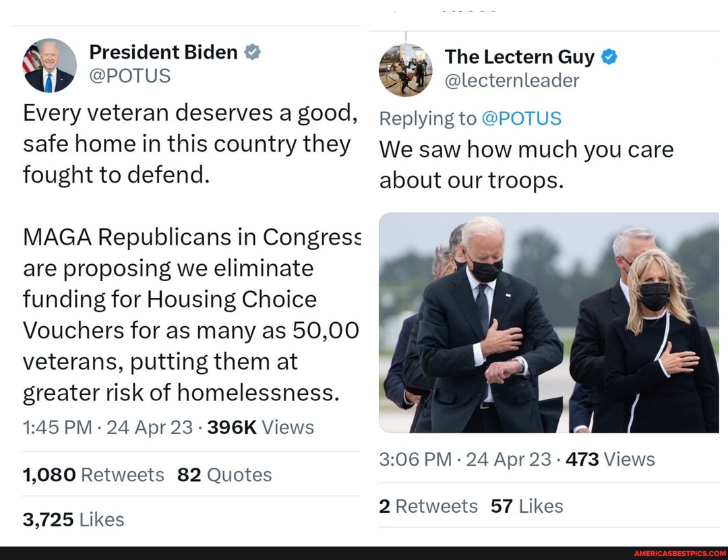The image size is (728, 560).
Task: Click the 2 Retweets count on the reply
Action: (x=428, y=506)
